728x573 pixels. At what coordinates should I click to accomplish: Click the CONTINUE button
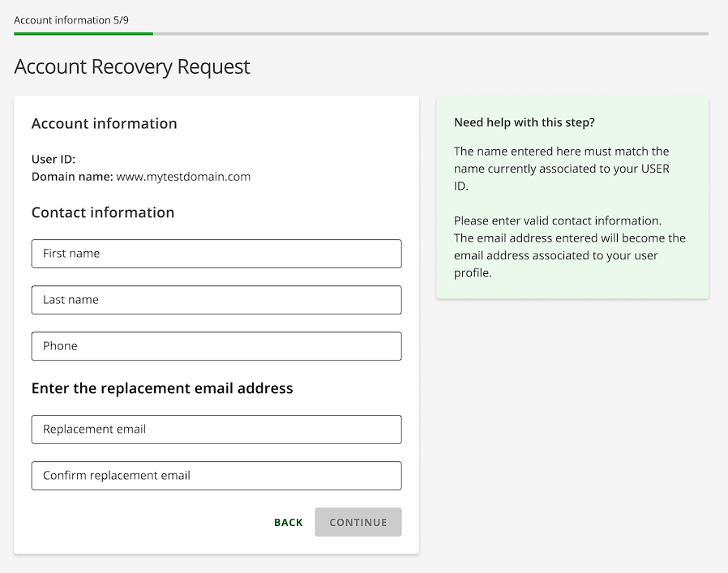[358, 522]
